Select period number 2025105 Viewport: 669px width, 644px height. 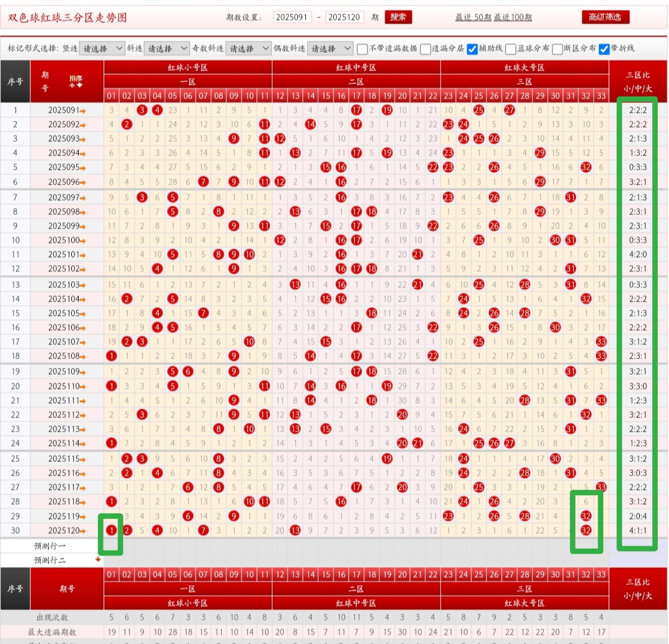tap(64, 313)
